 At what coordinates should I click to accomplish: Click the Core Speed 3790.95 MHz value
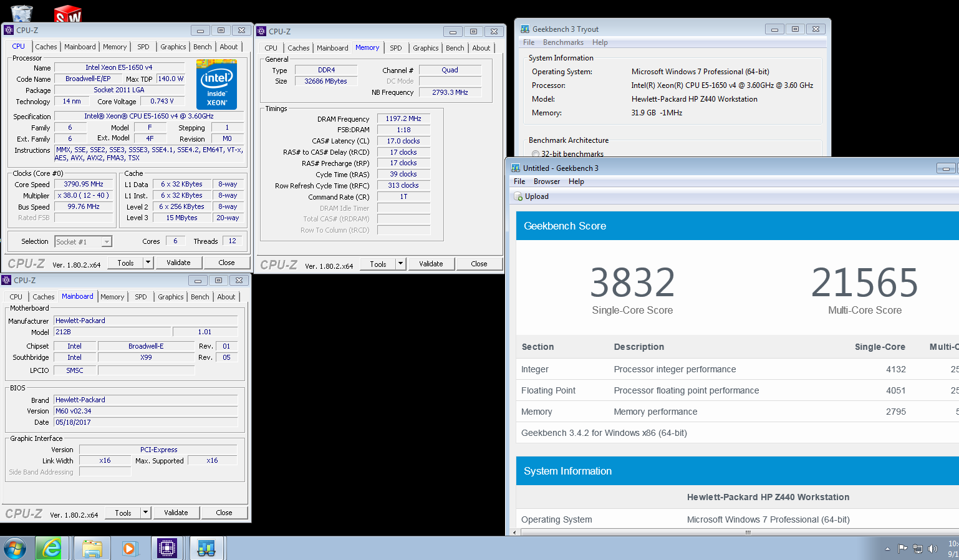[84, 185]
